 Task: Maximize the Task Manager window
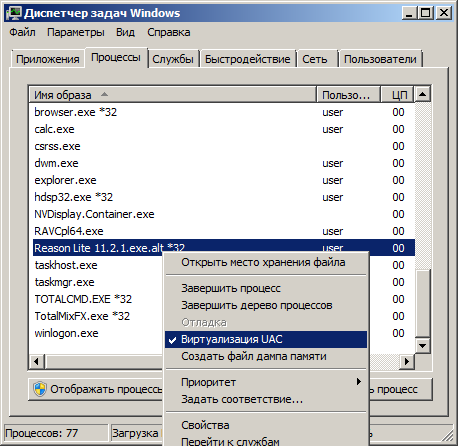426,13
